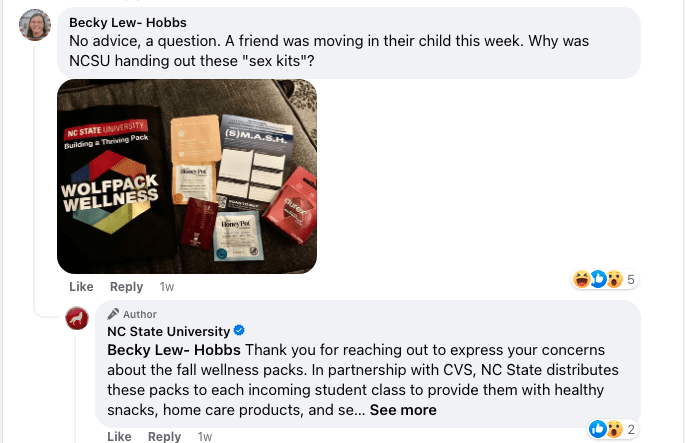Reply to Becky Lew-Hobbs' comment
This screenshot has height=443, width=685.
pos(126,287)
